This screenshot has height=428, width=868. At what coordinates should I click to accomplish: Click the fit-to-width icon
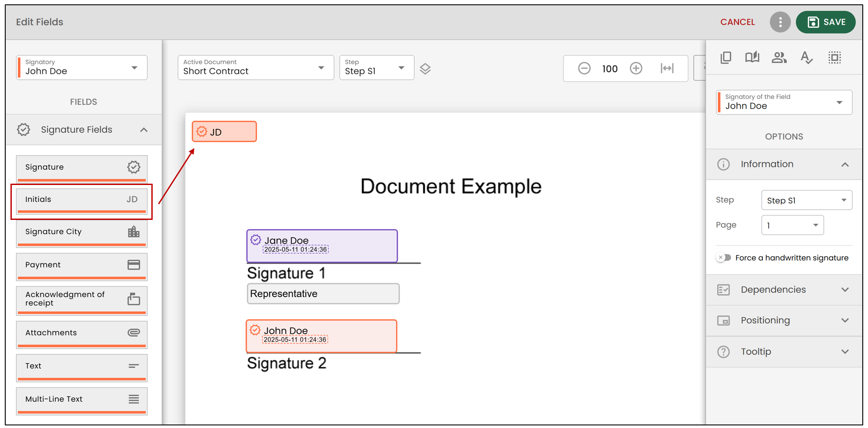pyautogui.click(x=667, y=68)
